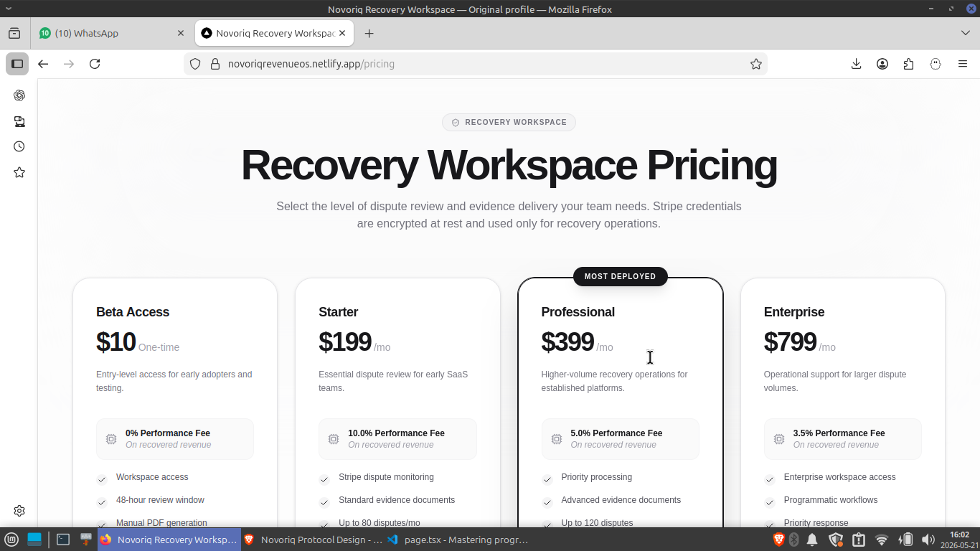Open extensions puzzle icon
Viewport: 980px width, 551px height.
point(909,64)
